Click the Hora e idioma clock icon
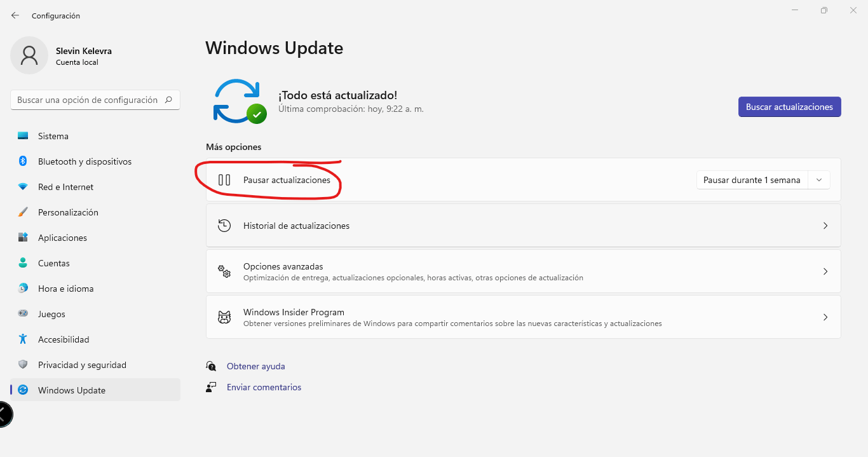 pos(23,289)
